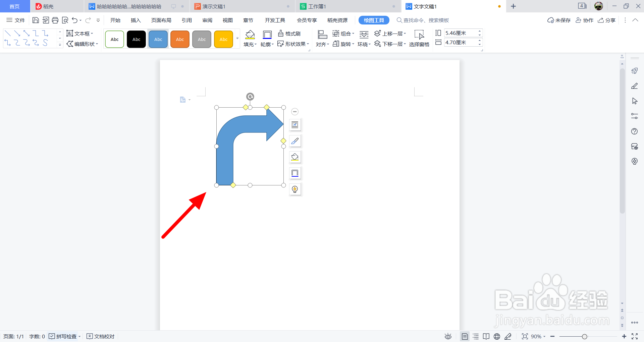Open the 视图 ribbon tab

[228, 20]
